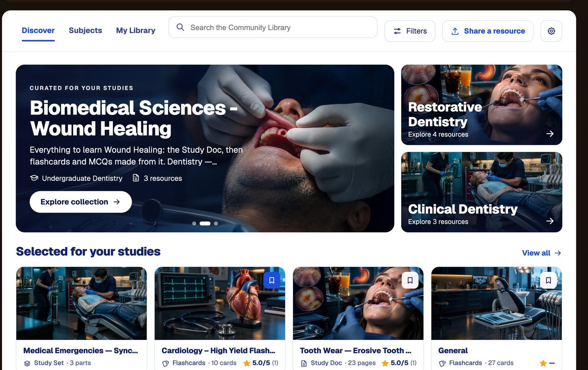Click the filter sliders icon
The height and width of the screenshot is (370, 588).
pos(397,31)
